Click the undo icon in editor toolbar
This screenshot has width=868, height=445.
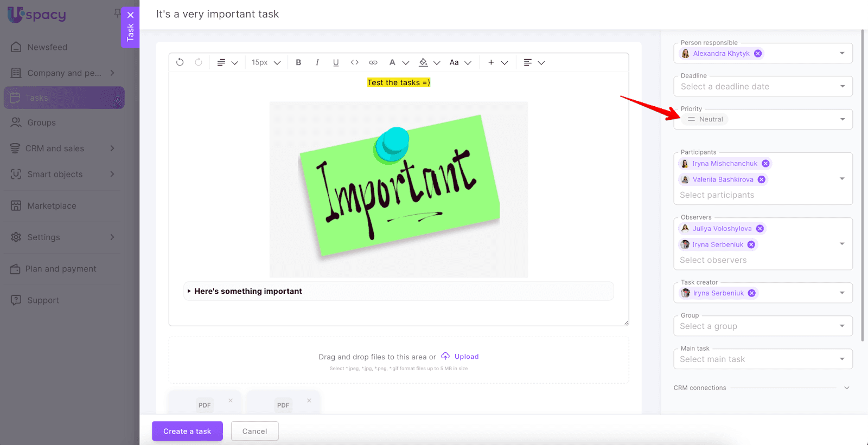click(180, 62)
